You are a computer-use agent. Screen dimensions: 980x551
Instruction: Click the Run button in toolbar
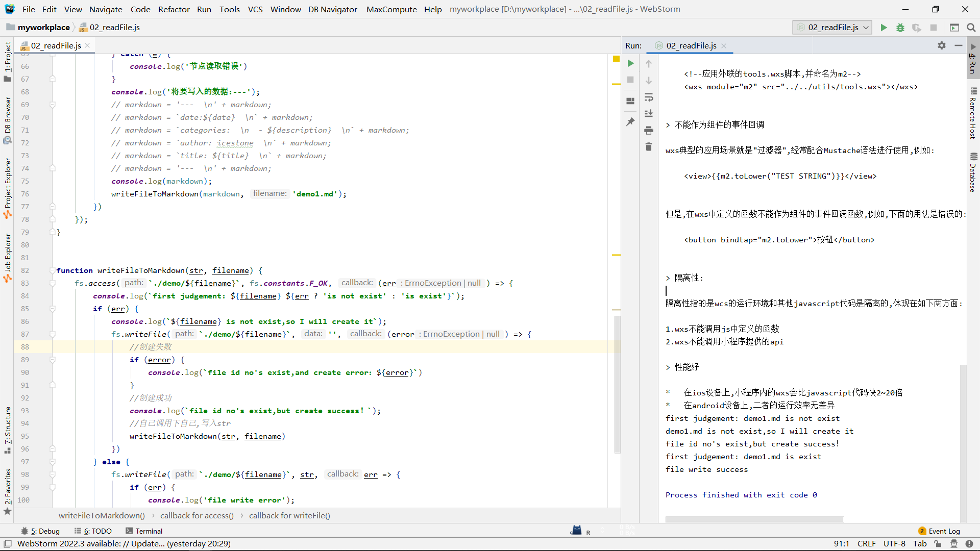[x=885, y=28]
